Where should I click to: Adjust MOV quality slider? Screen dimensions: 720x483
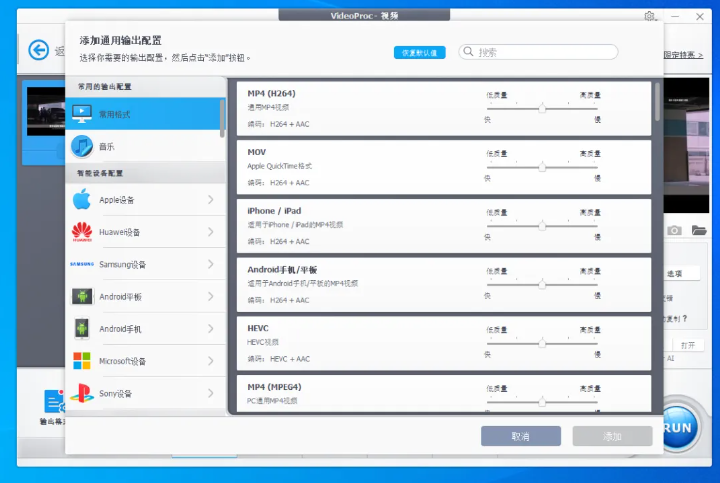coord(542,167)
